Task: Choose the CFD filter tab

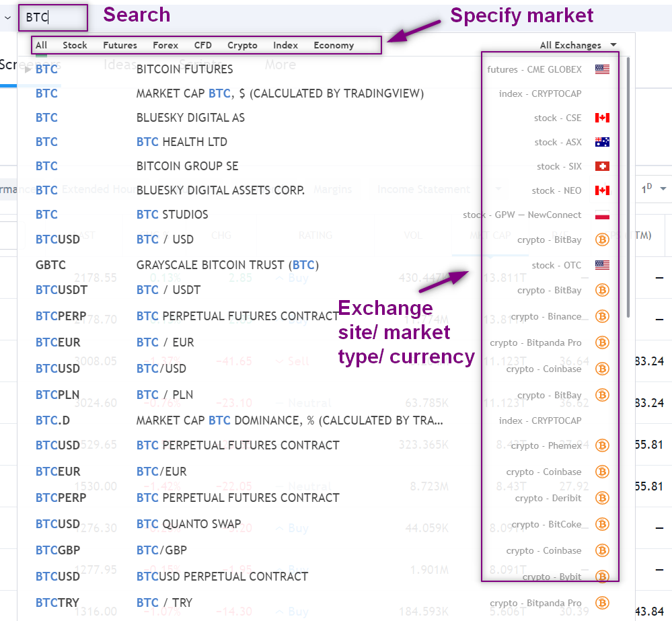Action: coord(202,45)
